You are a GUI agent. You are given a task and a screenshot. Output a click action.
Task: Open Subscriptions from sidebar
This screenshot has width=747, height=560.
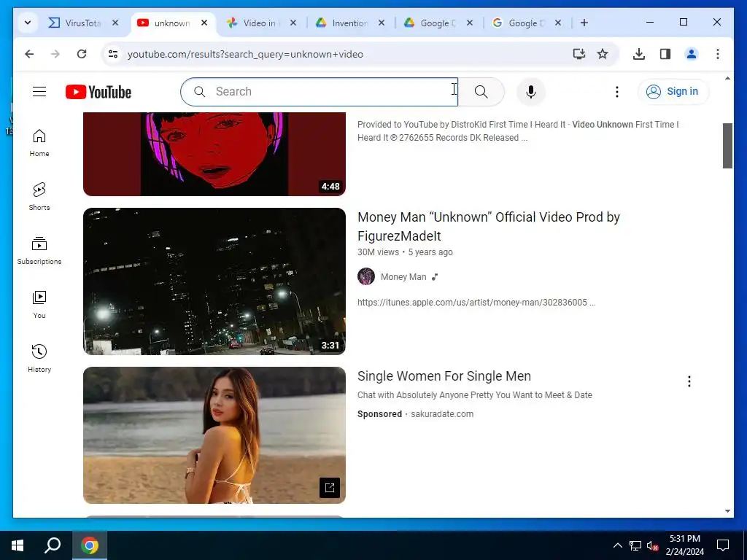[39, 251]
